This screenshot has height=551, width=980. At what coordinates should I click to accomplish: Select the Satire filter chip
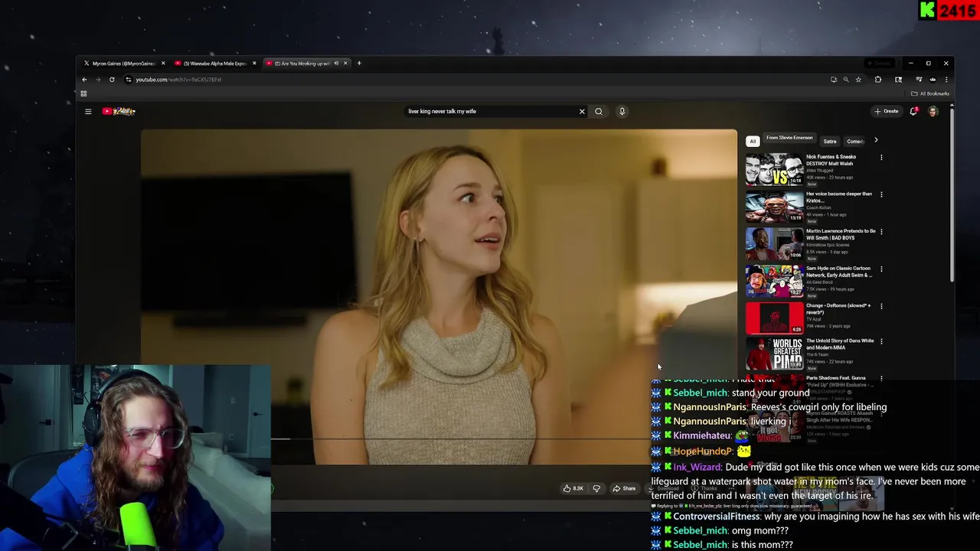pyautogui.click(x=830, y=141)
